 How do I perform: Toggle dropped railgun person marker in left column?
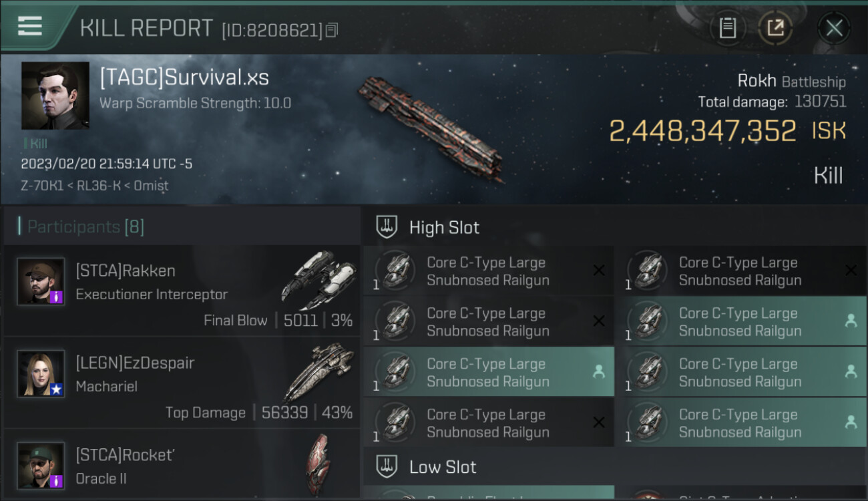[x=599, y=371]
